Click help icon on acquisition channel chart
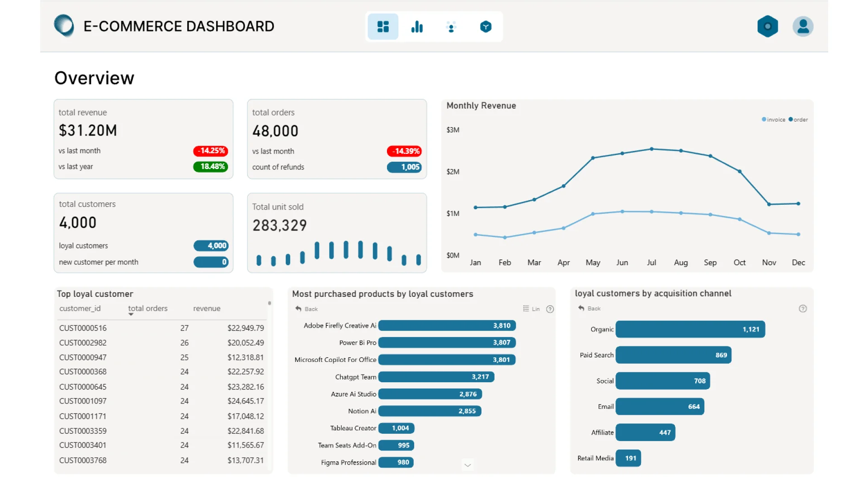 802,309
